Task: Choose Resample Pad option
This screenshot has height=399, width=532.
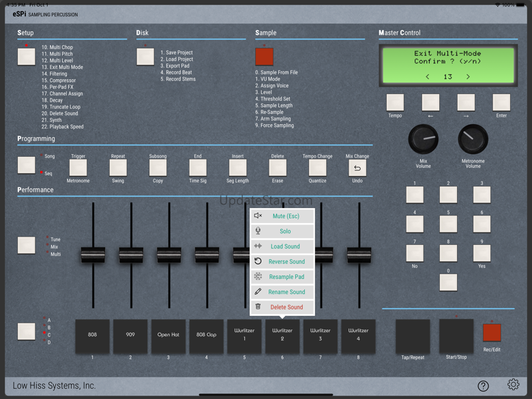Action: [x=282, y=276]
